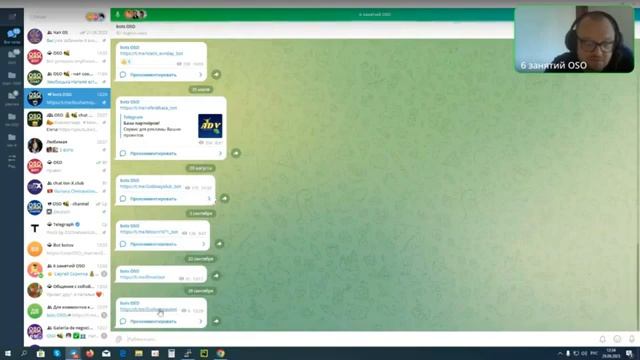Screen dimensions: 640x360
Task: Click the attach file paperclip icon
Action: [119, 339]
